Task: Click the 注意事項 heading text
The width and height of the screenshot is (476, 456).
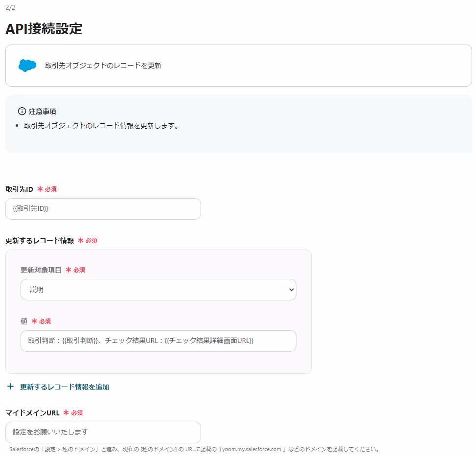Action: coord(43,112)
